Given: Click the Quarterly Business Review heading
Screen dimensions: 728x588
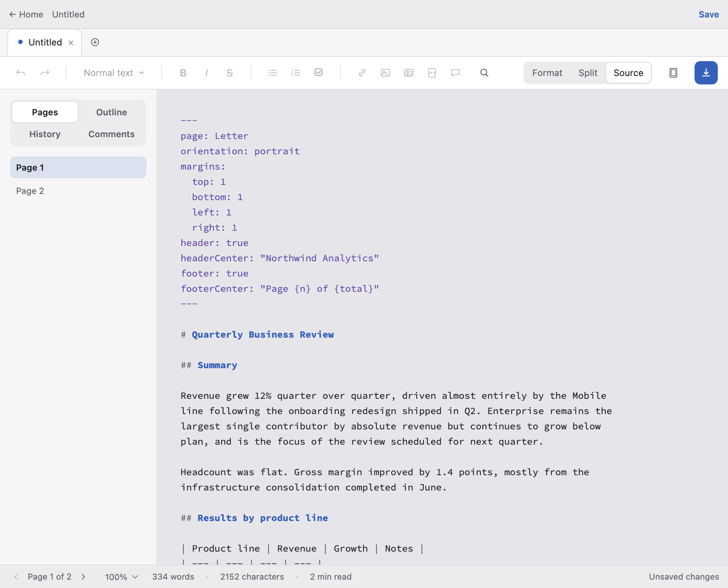Looking at the screenshot, I should [257, 334].
